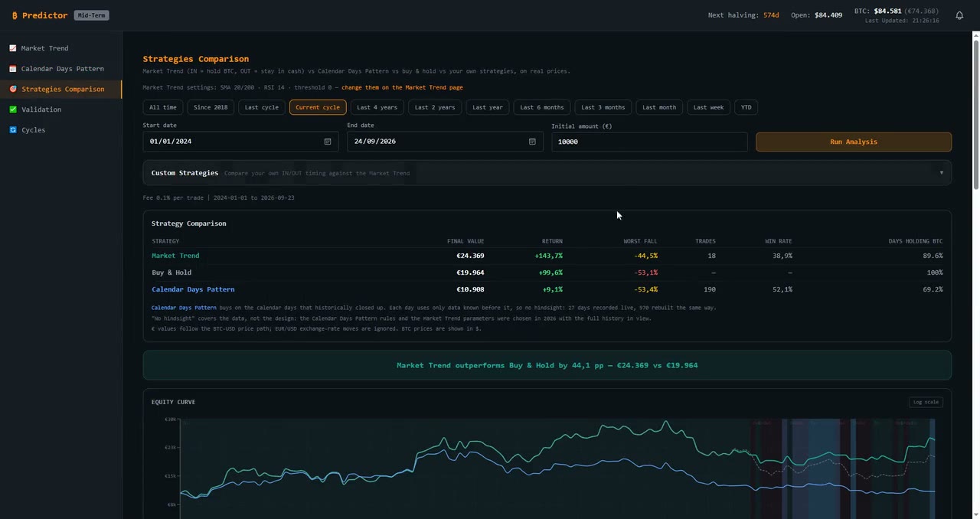Click the Mid-Term badge in header

[92, 15]
